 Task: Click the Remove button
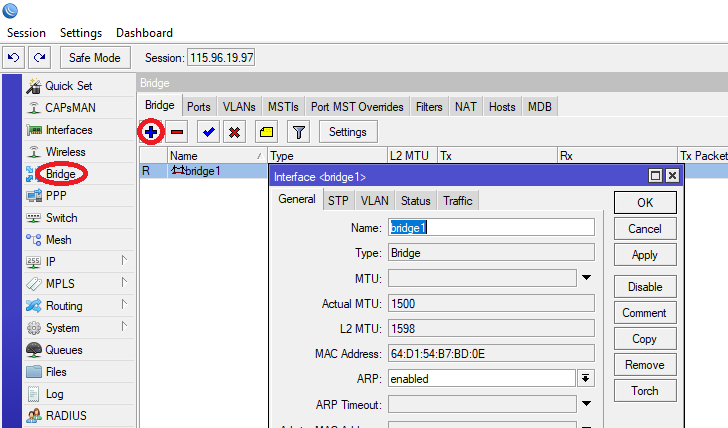point(645,365)
